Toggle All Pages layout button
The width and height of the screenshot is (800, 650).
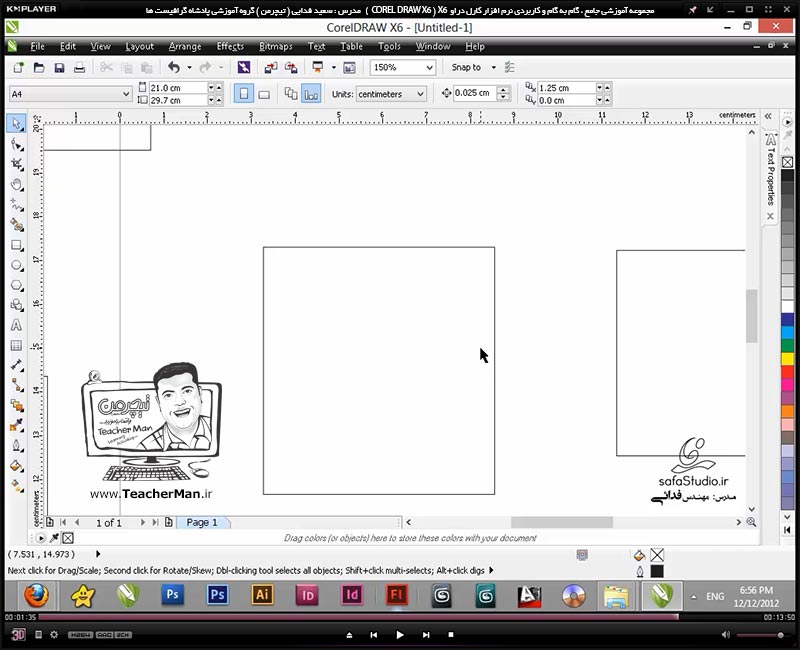[x=291, y=94]
